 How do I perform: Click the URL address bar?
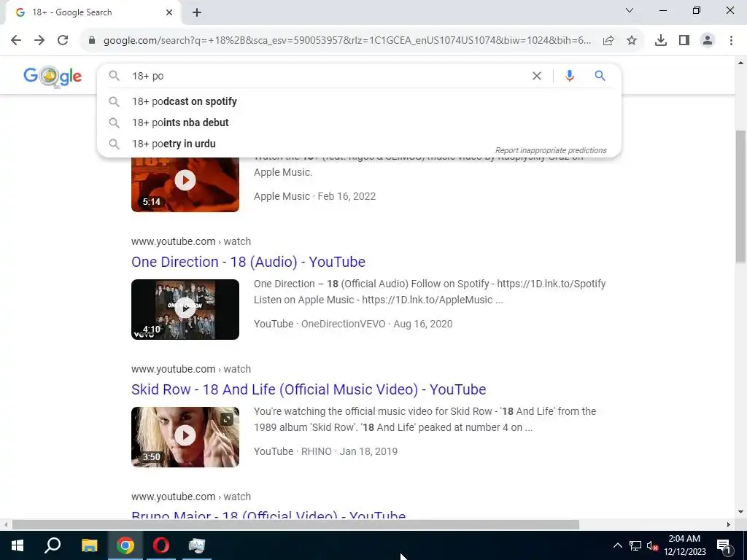coord(347,41)
